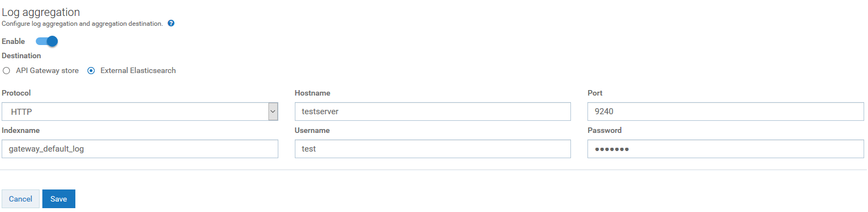
Task: Click the Password field label
Action: [605, 130]
